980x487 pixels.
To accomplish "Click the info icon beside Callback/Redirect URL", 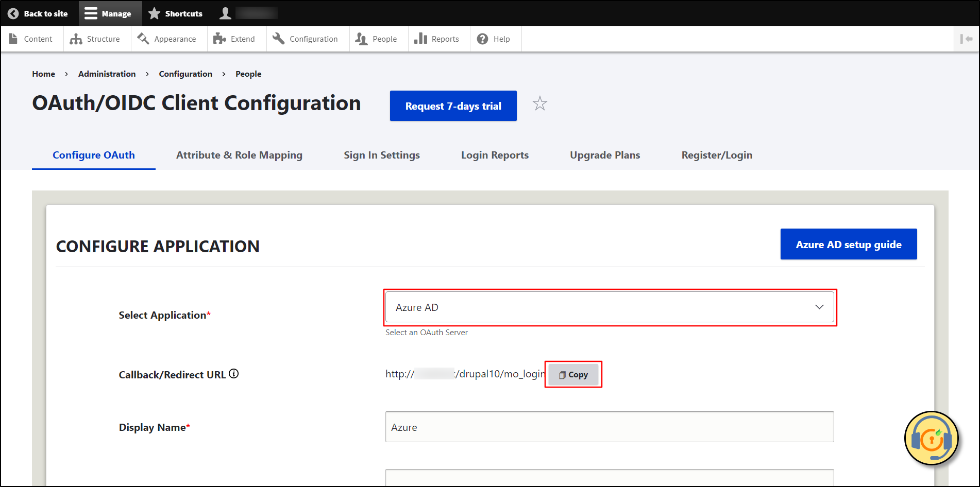I will [234, 373].
